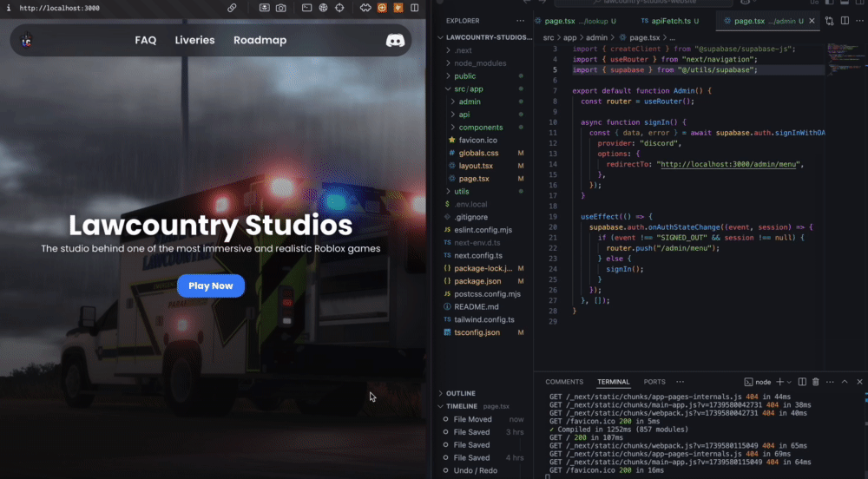
Task: Open globals.css in Explorer
Action: point(478,154)
